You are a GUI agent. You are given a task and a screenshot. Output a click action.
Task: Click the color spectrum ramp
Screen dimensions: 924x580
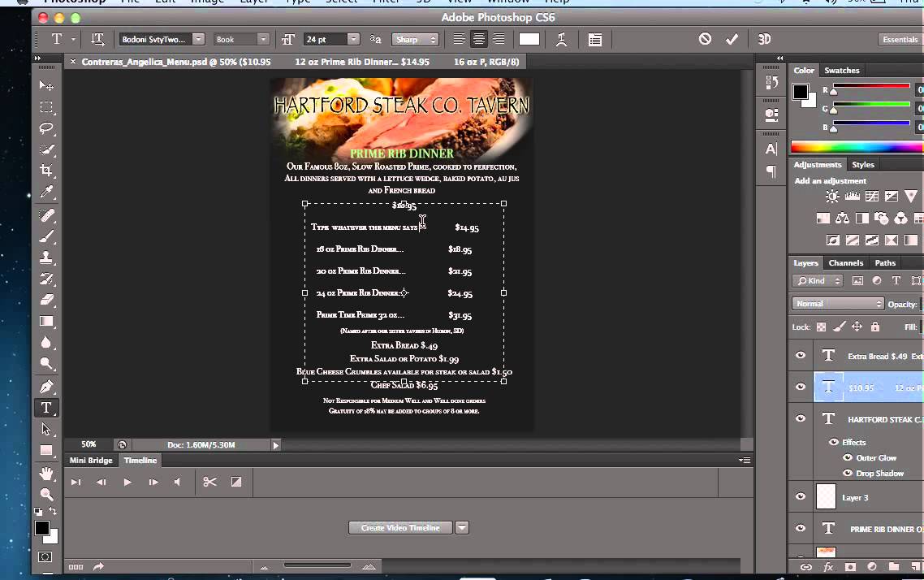(857, 147)
